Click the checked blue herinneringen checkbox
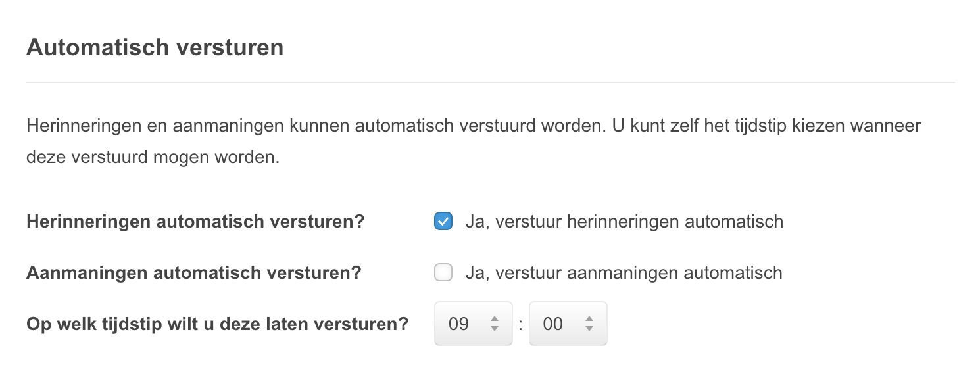Screen dimensions: 980x384 tap(443, 222)
